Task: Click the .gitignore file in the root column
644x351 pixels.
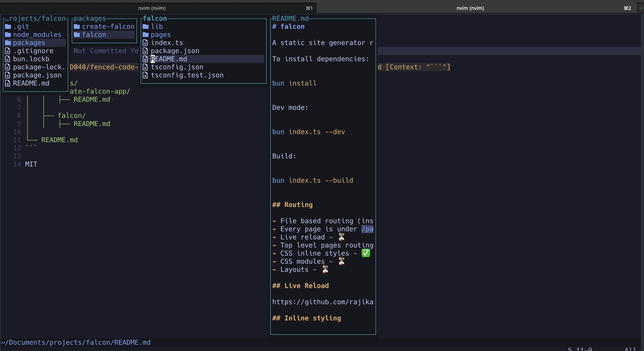Action: tap(33, 51)
